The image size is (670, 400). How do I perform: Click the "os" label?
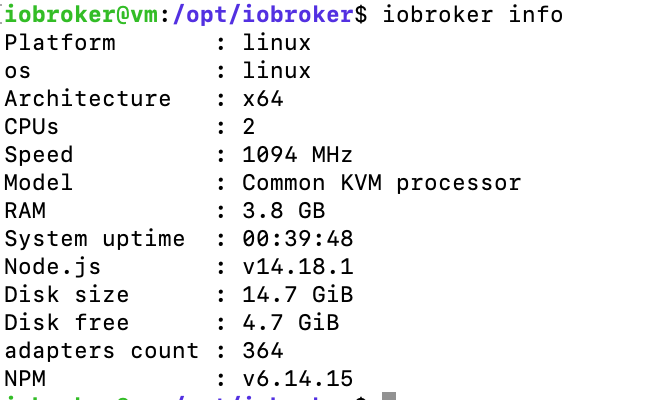(x=18, y=71)
